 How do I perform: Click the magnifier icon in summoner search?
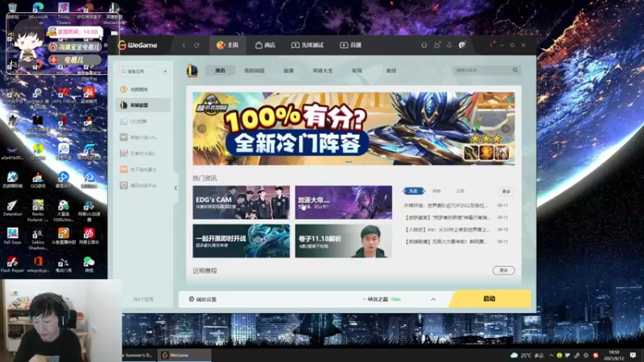(x=515, y=70)
